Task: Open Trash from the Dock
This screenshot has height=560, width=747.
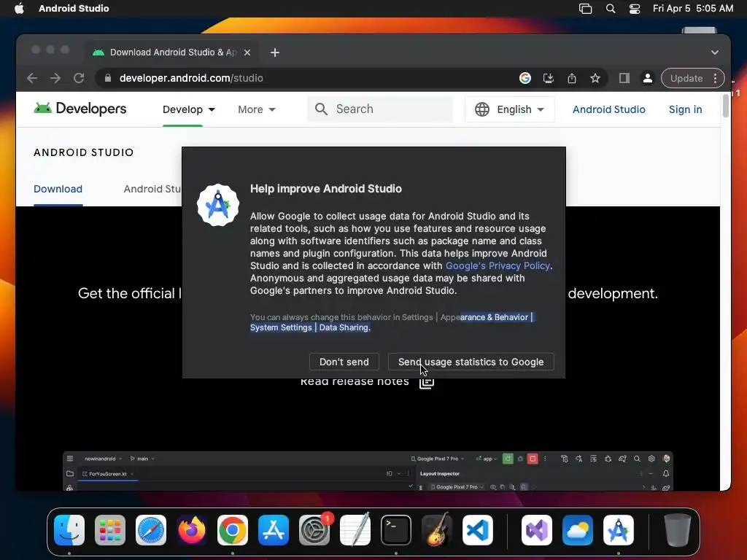Action: click(x=677, y=530)
